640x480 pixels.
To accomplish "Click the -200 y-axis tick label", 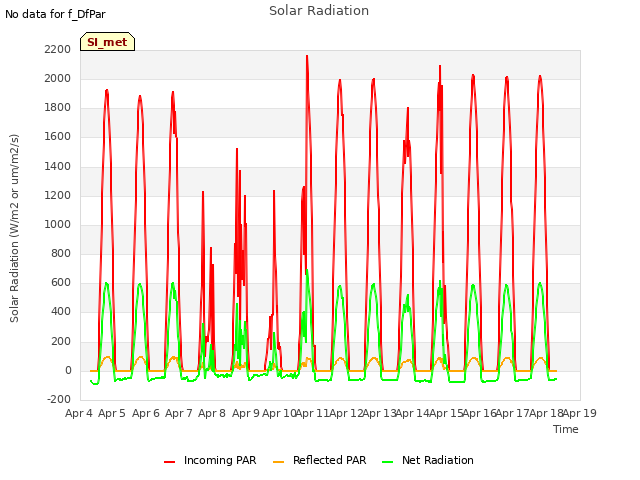I will (59, 399).
